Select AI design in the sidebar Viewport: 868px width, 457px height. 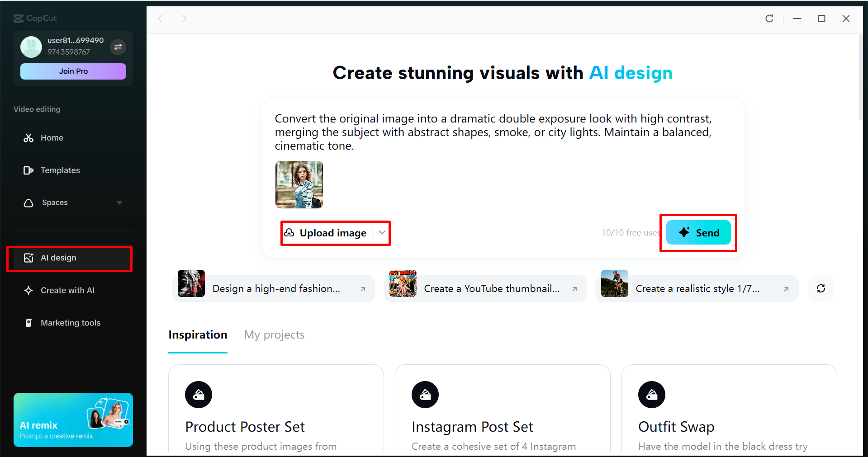(58, 258)
